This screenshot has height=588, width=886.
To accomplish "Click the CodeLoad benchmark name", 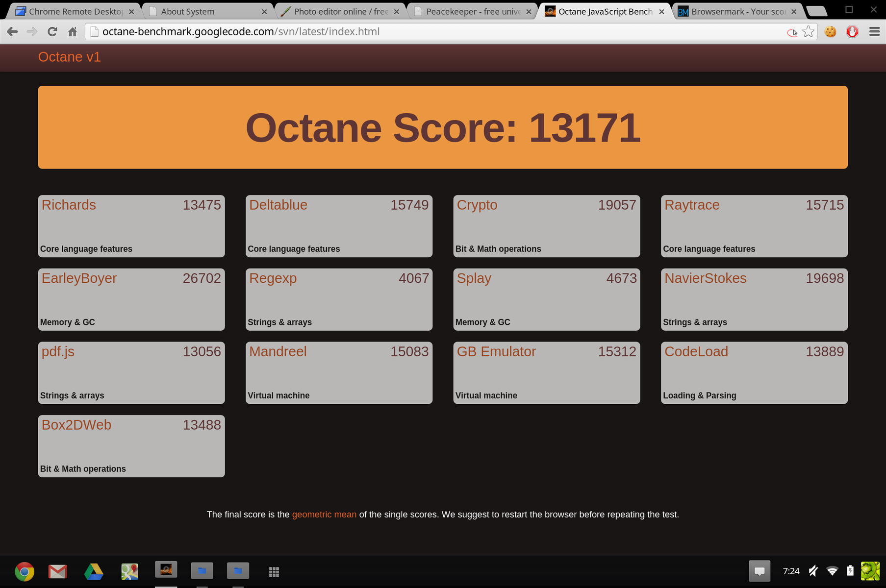I will [696, 352].
